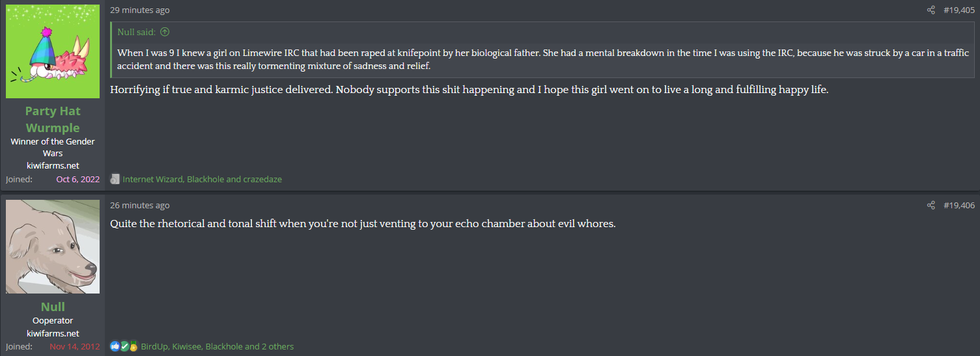Image resolution: width=980 pixels, height=356 pixels.
Task: Click the up-arrow icon beside "Null said:"
Action: [165, 32]
